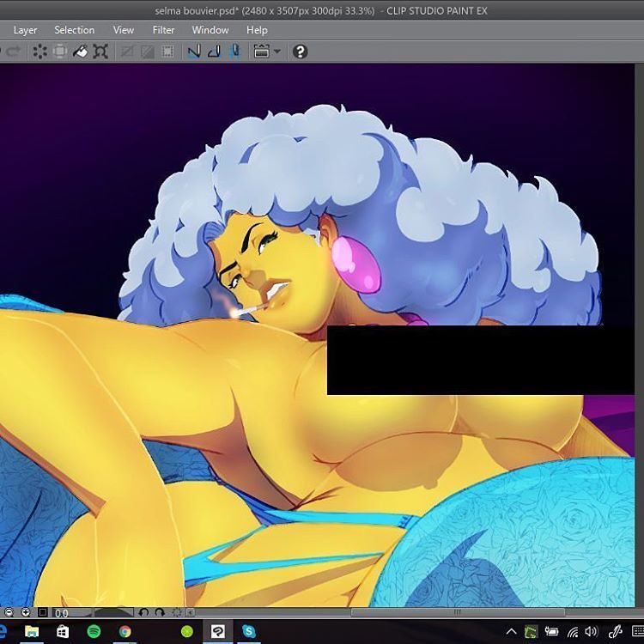This screenshot has width=644, height=644.
Task: Click the Redo arrow in command bar
Action: click(13, 52)
